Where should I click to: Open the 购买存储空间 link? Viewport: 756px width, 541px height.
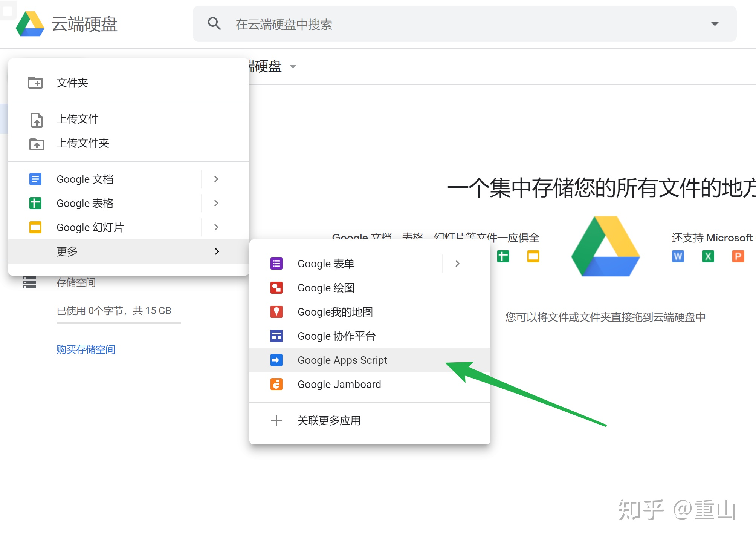click(86, 349)
